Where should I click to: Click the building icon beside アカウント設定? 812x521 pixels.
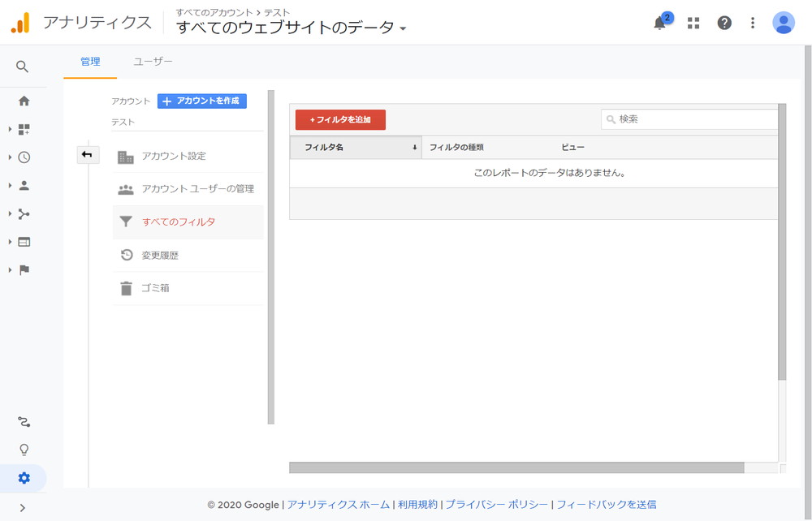125,157
